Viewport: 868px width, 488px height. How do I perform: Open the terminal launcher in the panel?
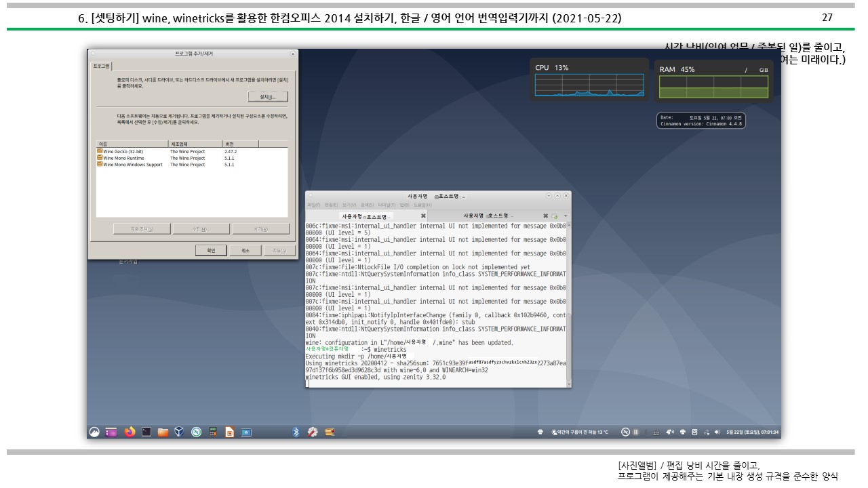tap(146, 432)
